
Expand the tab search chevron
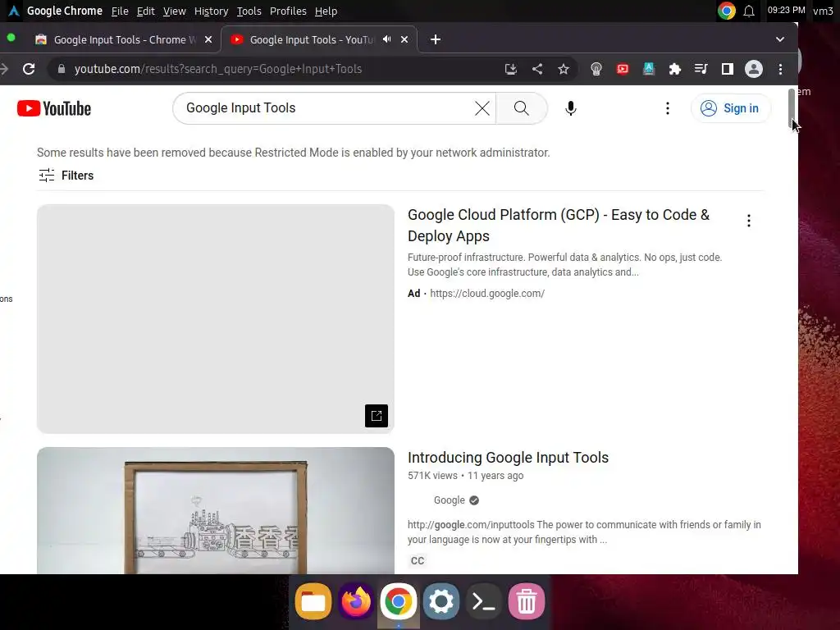780,39
